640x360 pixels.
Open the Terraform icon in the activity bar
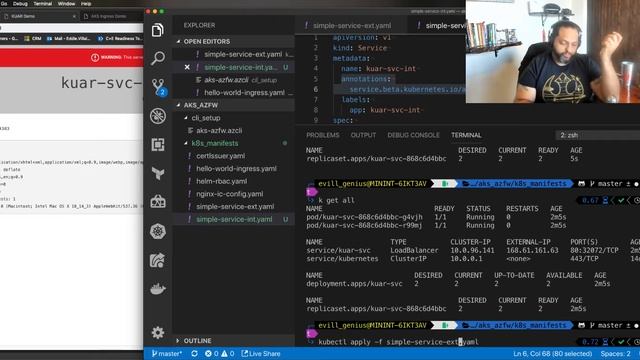click(158, 173)
